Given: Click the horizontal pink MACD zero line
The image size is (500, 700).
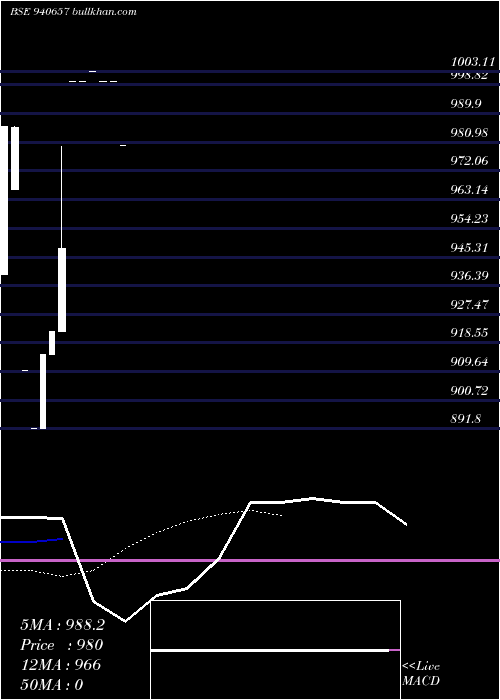Looking at the screenshot, I should click(250, 560).
